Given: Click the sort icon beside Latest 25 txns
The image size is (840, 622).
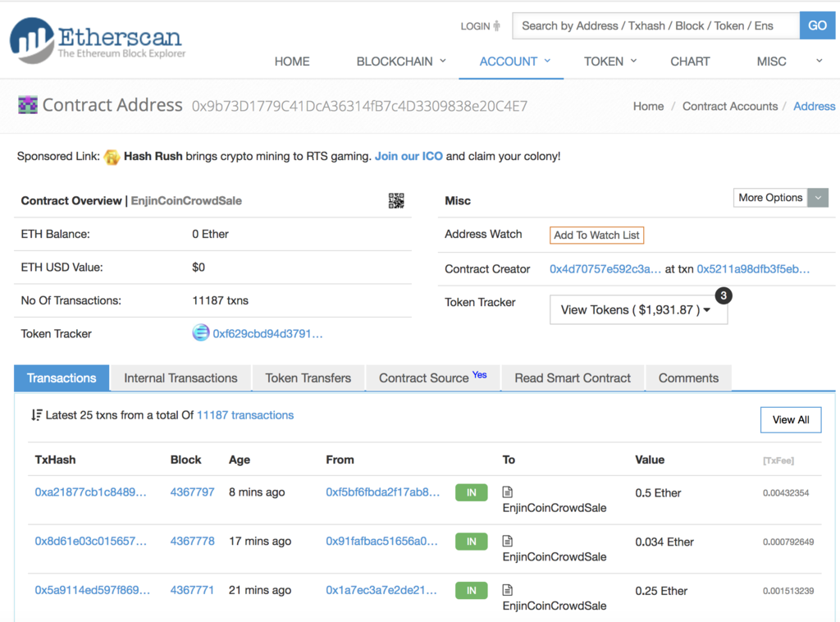Looking at the screenshot, I should [36, 414].
